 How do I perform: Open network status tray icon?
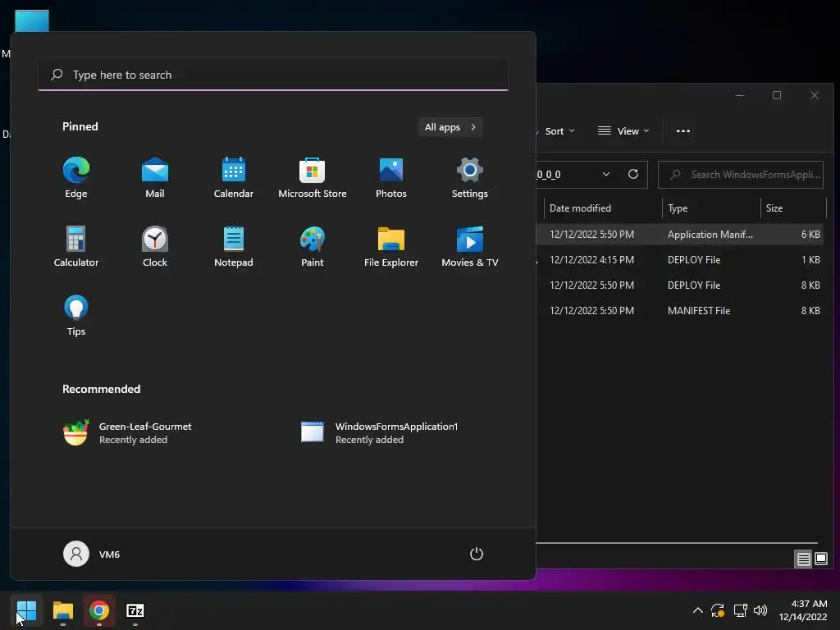[741, 610]
